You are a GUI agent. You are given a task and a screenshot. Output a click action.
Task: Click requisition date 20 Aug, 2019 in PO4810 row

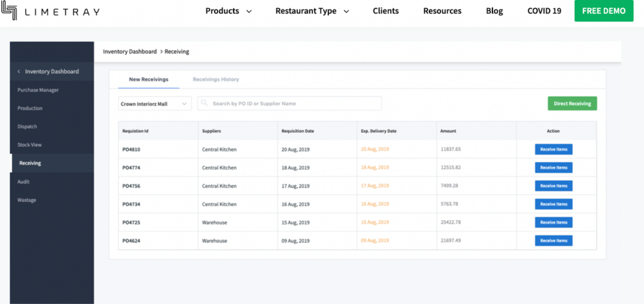coord(296,150)
